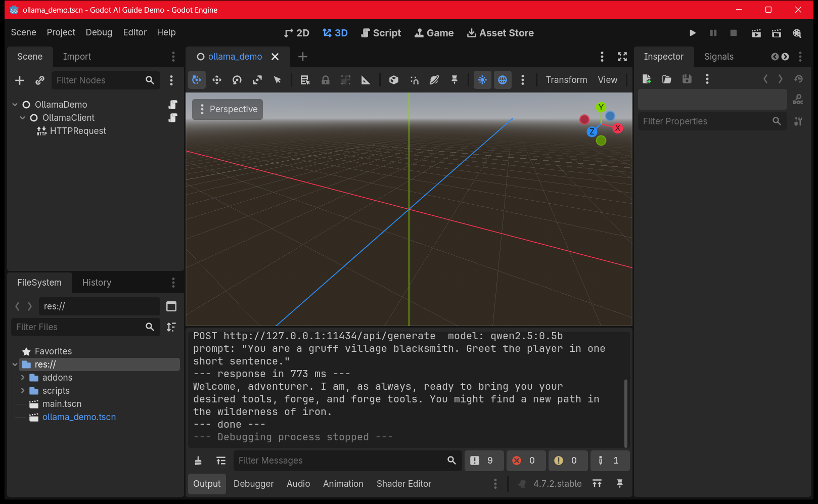Open the file sort options icon
Image resolution: width=818 pixels, height=504 pixels.
(x=171, y=327)
